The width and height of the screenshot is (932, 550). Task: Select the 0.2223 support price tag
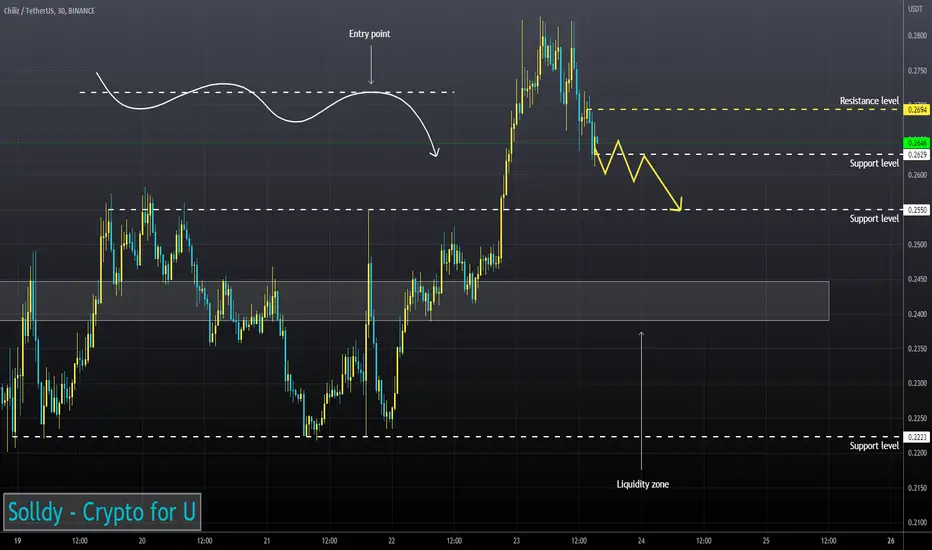tap(917, 437)
